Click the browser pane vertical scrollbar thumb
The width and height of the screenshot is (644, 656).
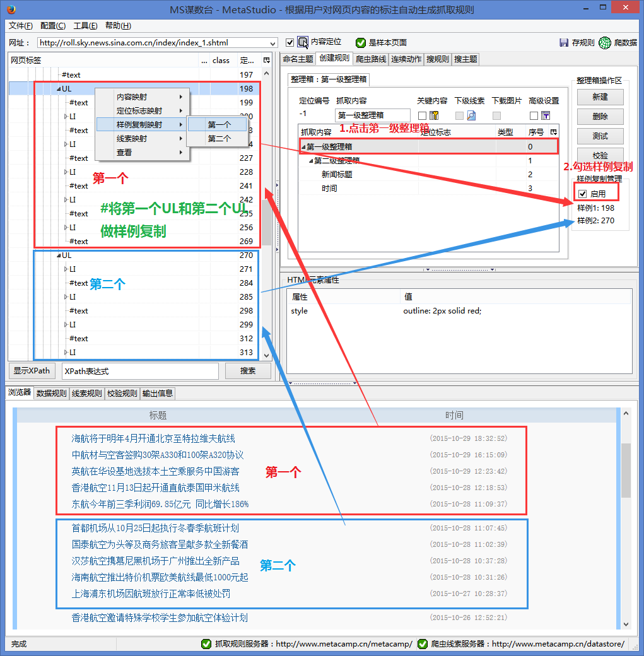point(626,471)
